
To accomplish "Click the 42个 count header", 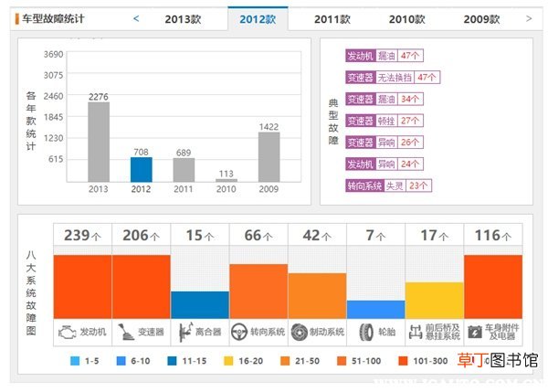I will [x=317, y=235].
